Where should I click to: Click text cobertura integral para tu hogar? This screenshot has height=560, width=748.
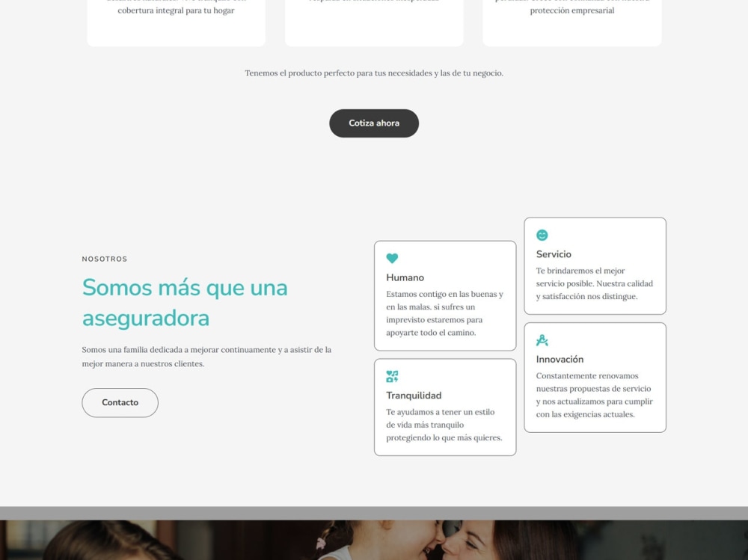[x=176, y=10]
